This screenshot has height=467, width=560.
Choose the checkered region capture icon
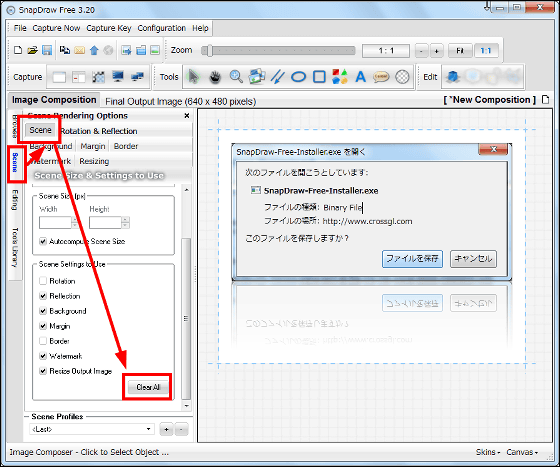point(98,77)
